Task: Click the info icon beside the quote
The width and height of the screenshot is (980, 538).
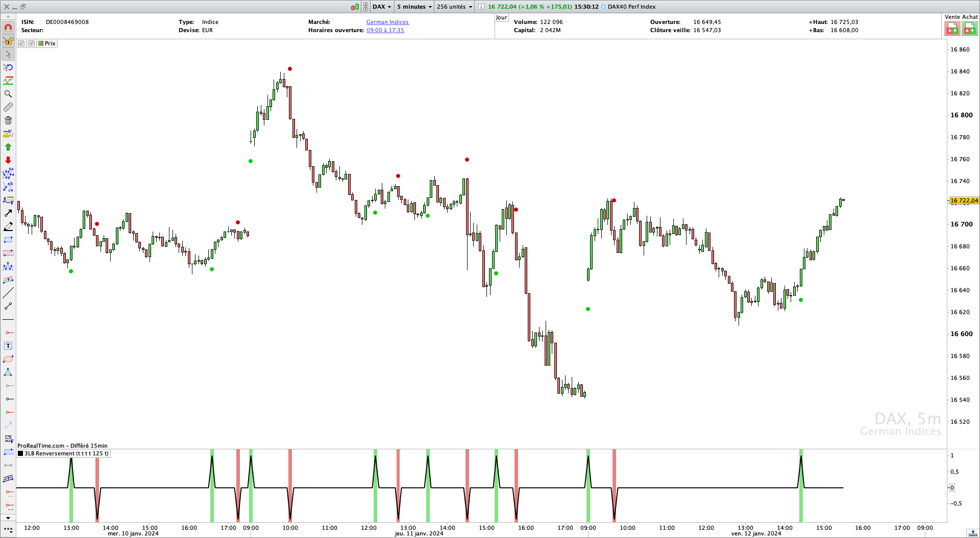Action: click(x=481, y=7)
